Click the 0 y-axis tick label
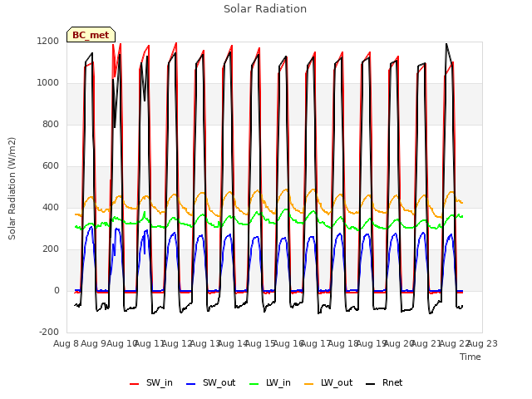 (x=57, y=290)
